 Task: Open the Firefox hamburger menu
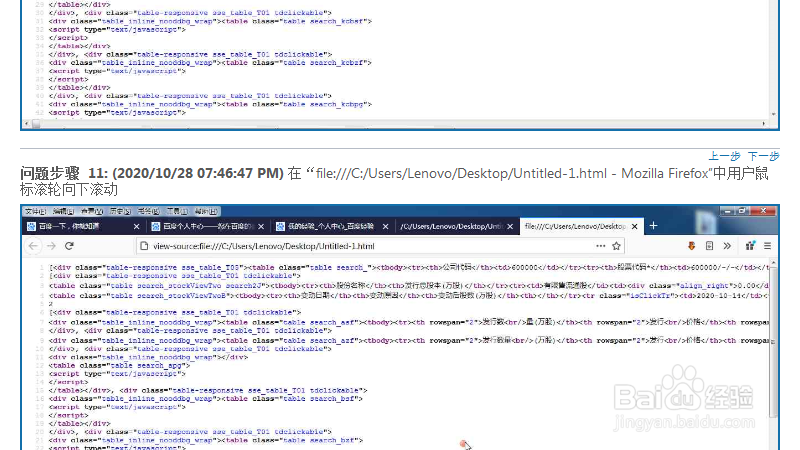click(767, 246)
